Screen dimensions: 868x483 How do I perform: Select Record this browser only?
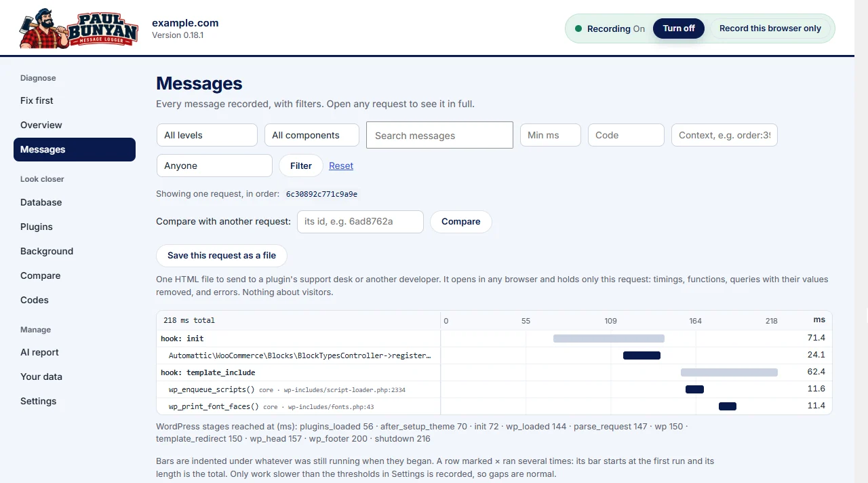[770, 28]
